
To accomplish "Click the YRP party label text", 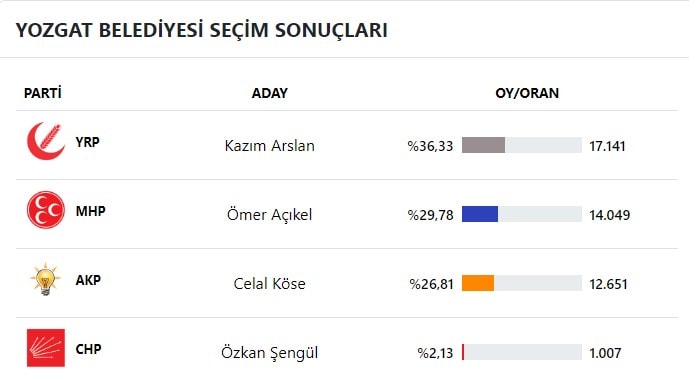I will pyautogui.click(x=87, y=142).
